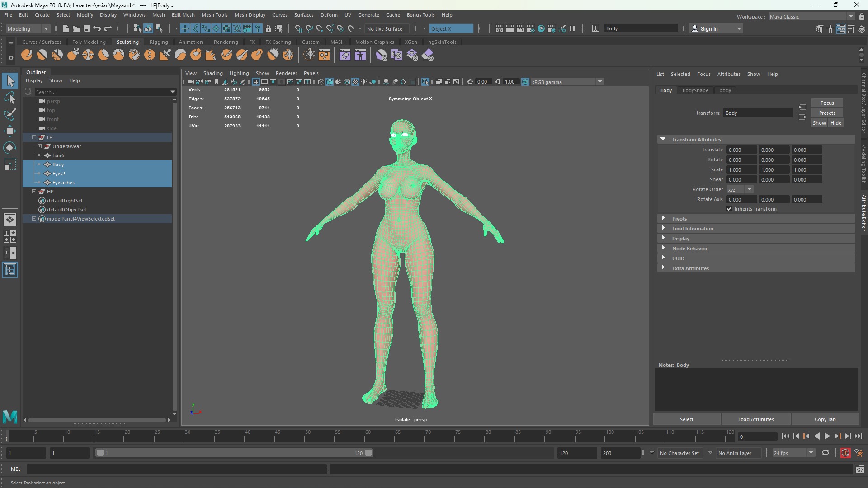Select the hair6 node in Outliner

point(58,155)
